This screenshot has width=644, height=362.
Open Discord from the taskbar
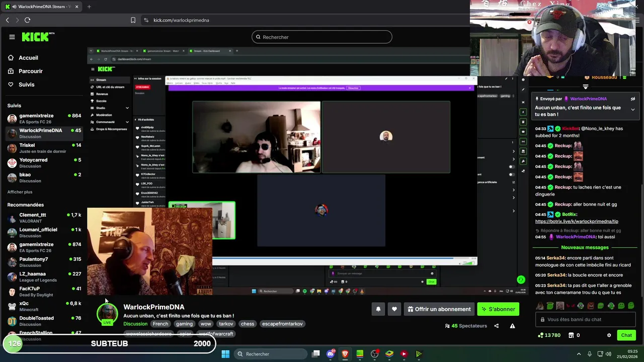click(x=331, y=354)
